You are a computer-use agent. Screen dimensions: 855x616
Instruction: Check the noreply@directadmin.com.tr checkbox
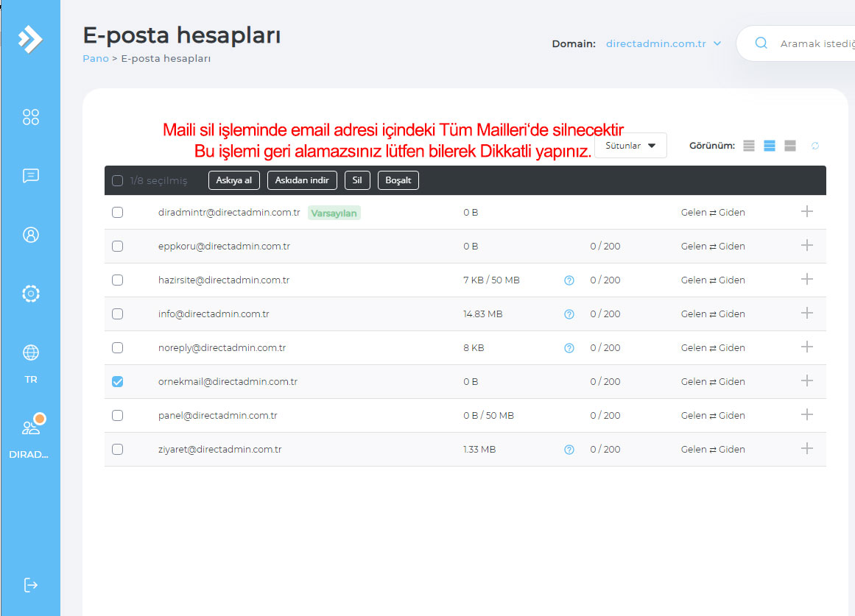pos(117,347)
